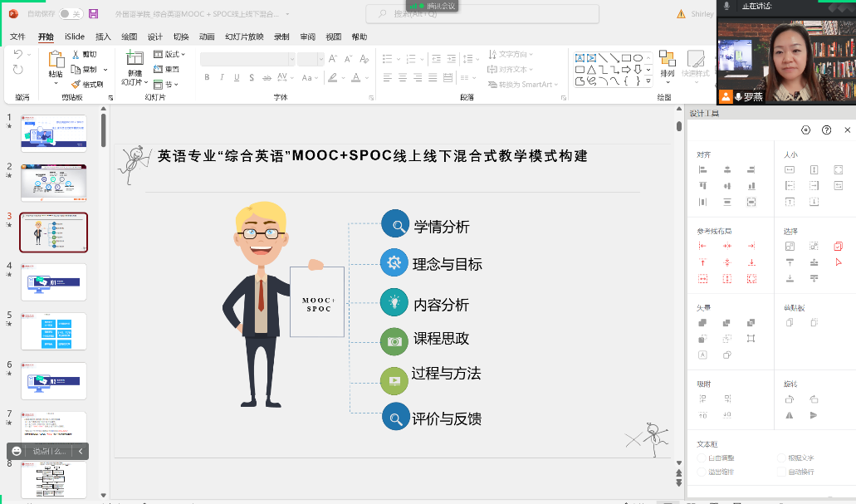
Task: Click the Redo arrow icon
Action: 18,70
